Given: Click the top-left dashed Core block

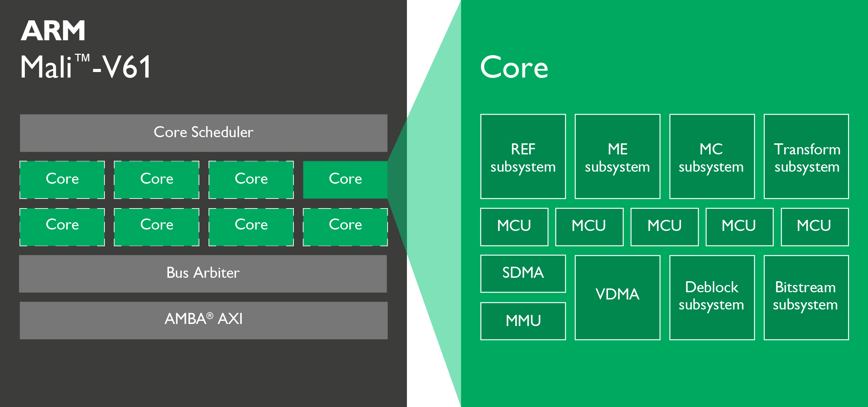Looking at the screenshot, I should point(62,179).
